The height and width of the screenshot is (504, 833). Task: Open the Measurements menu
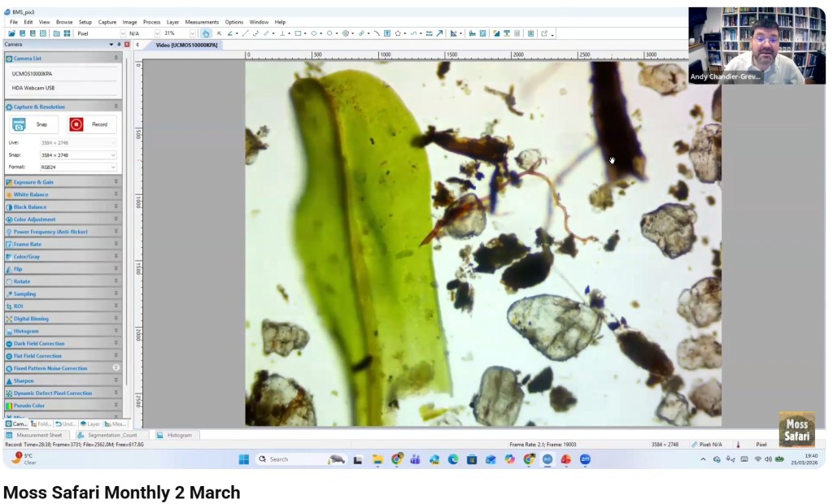[x=202, y=22]
